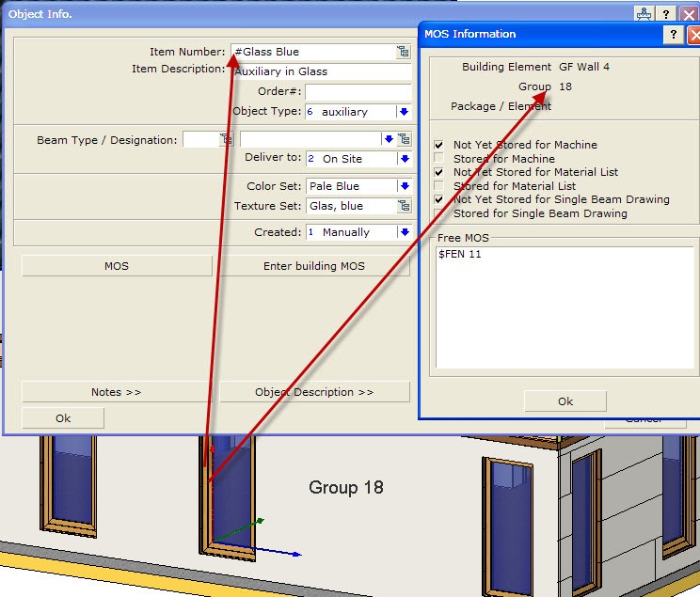The image size is (700, 597).
Task: Click the Enter building MOS button
Action: click(313, 266)
